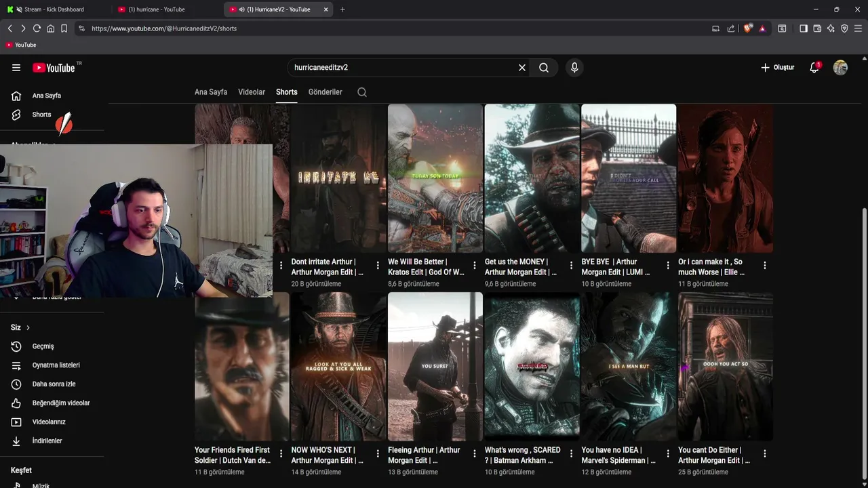
Task: Open the YouTube bookmark in bookmarks bar
Action: (x=21, y=45)
